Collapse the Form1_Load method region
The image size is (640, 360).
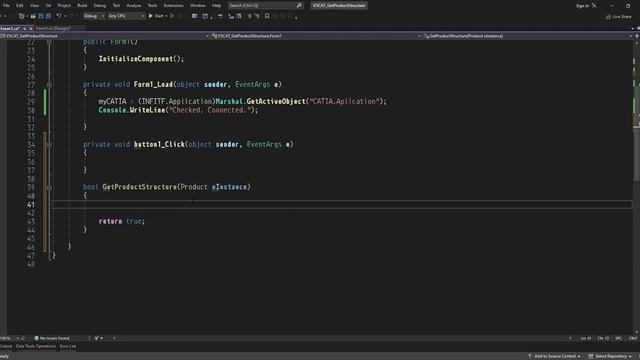point(49,84)
